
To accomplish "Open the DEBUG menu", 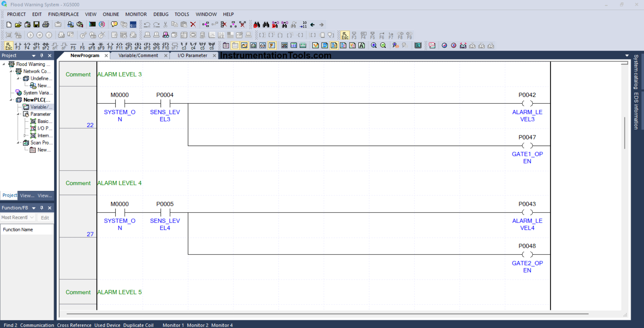I will [x=161, y=14].
